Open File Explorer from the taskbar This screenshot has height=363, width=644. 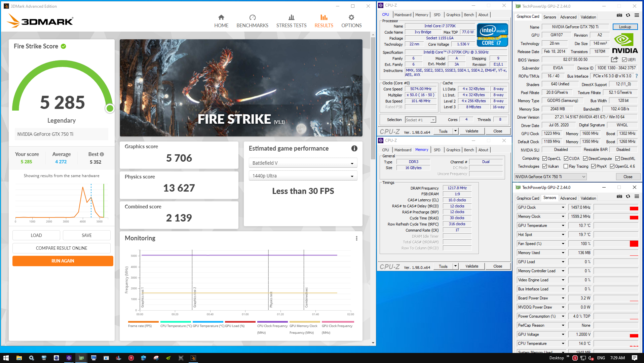(x=19, y=358)
